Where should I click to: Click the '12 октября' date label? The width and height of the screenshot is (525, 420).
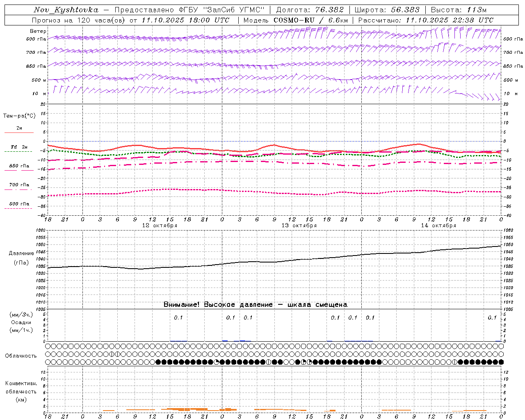coord(160,226)
